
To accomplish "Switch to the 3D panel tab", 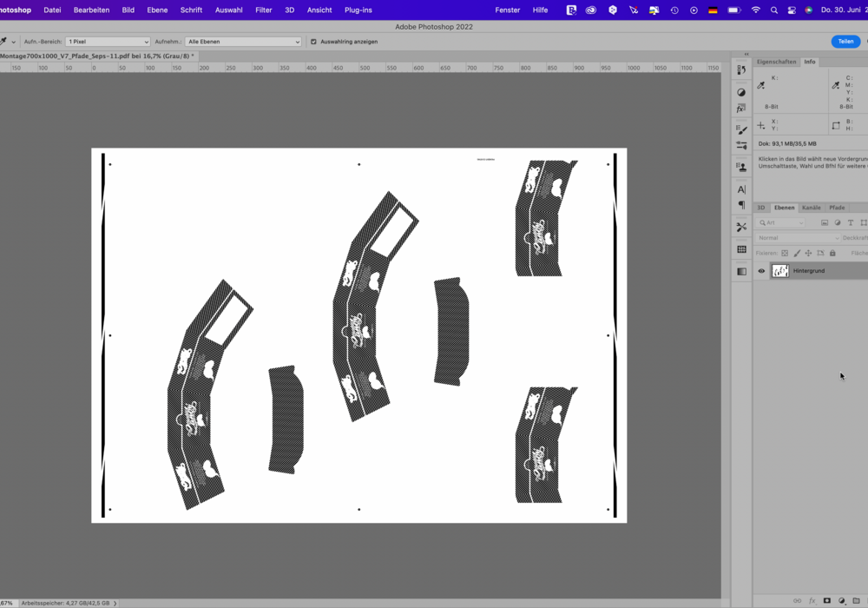I will pyautogui.click(x=761, y=208).
